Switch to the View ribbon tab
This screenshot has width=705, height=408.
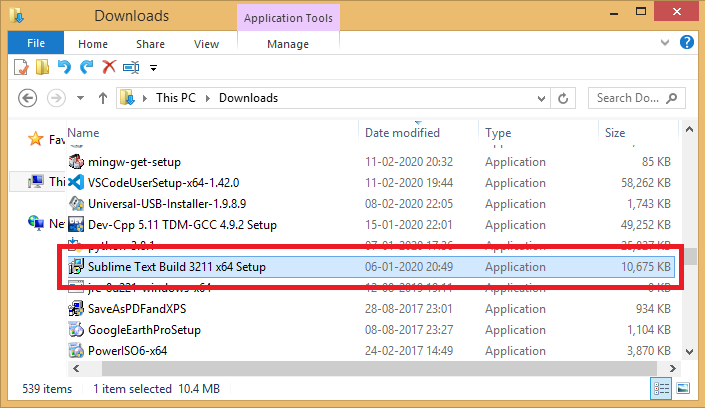click(206, 44)
